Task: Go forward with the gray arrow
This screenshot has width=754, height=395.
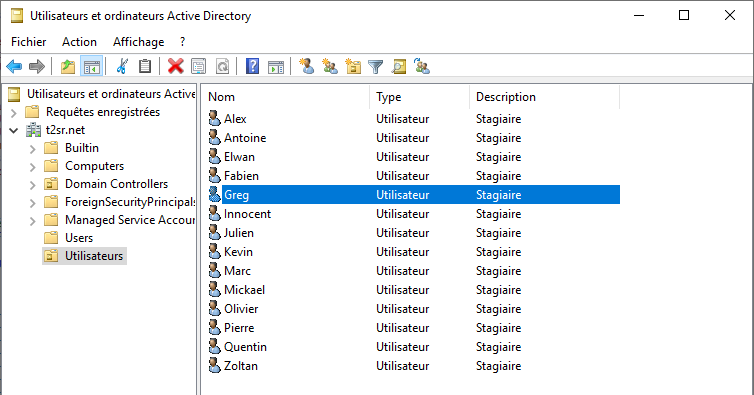Action: (x=37, y=66)
